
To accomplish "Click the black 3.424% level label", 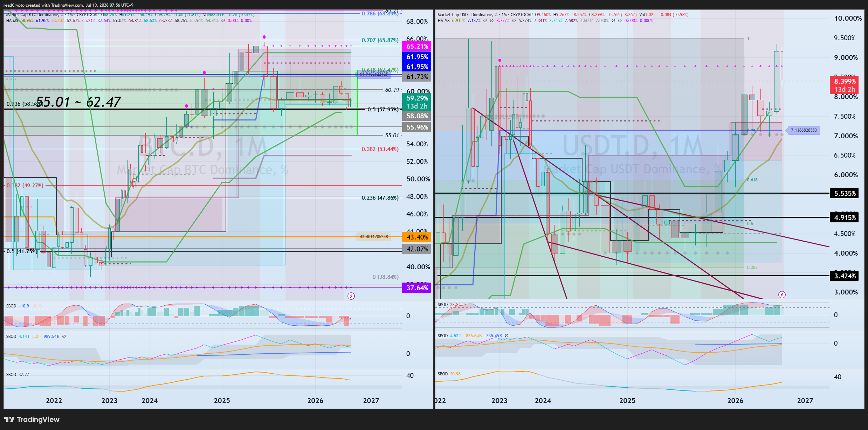I will click(x=845, y=276).
